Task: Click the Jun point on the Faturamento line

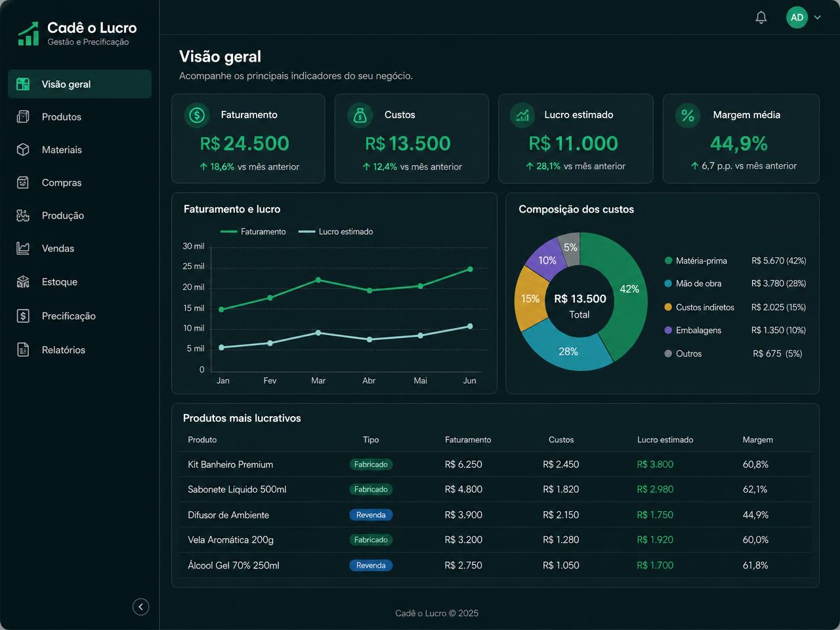Action: 470,269
